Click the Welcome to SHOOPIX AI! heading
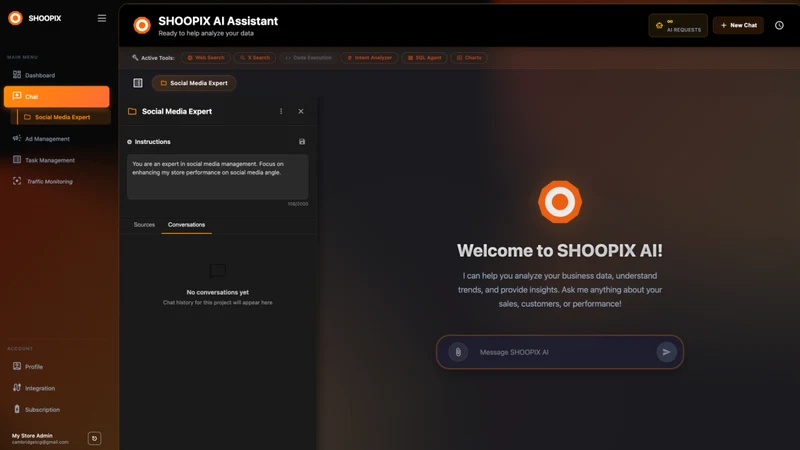The height and width of the screenshot is (450, 800). [x=560, y=251]
